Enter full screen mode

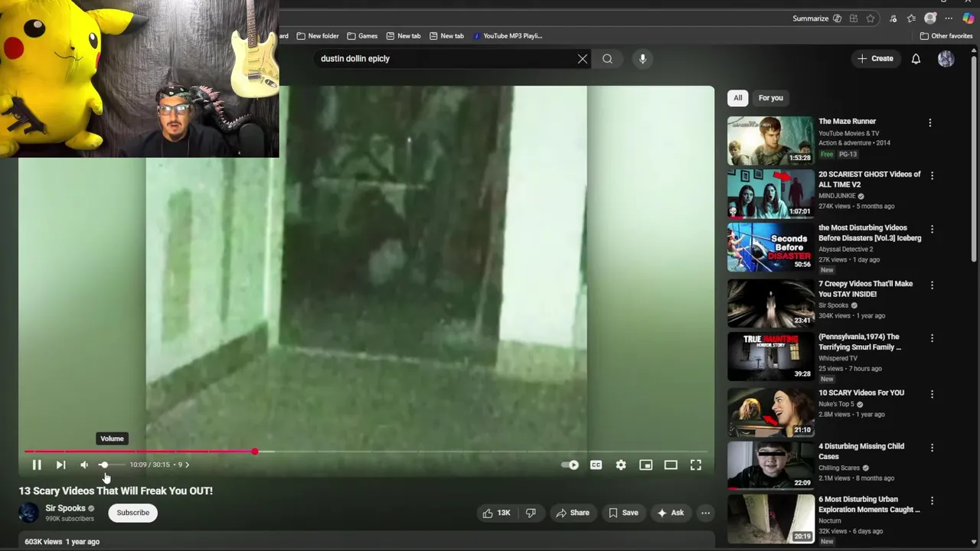click(x=695, y=465)
